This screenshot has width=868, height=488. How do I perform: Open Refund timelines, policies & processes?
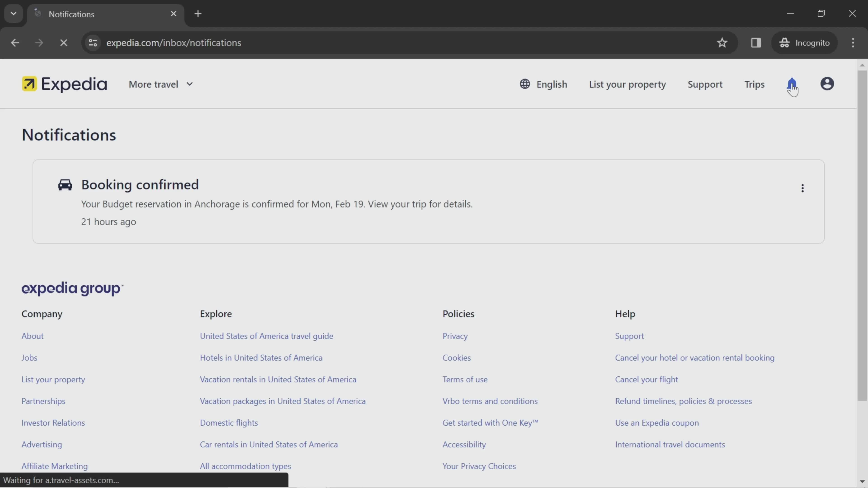(x=683, y=401)
